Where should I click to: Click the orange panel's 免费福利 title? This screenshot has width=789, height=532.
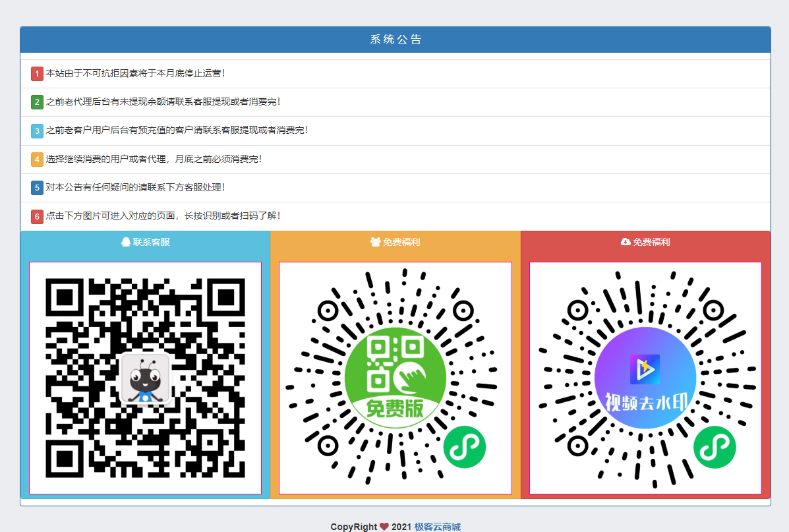(401, 242)
